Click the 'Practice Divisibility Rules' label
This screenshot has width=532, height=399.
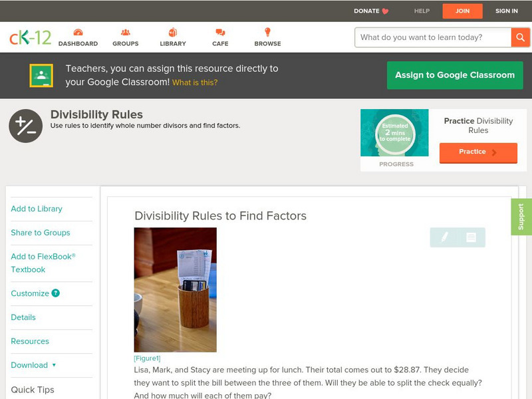478,126
